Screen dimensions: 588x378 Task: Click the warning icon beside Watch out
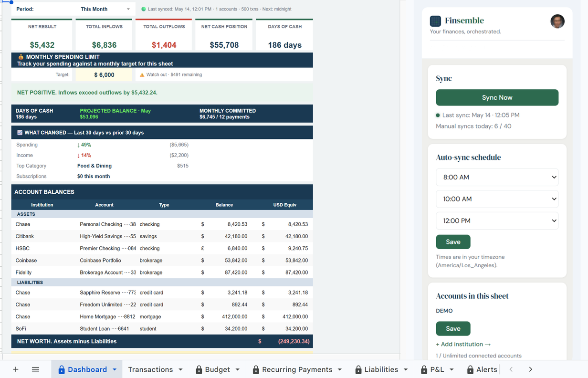pos(142,75)
